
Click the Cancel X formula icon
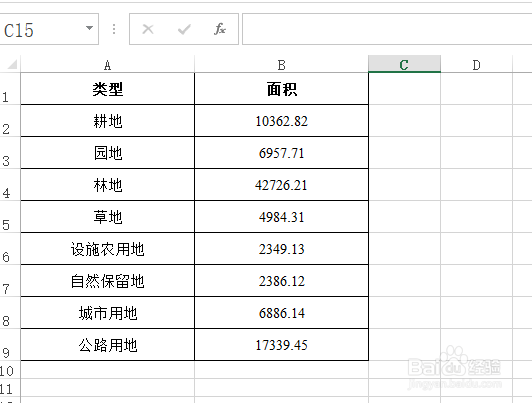click(148, 29)
